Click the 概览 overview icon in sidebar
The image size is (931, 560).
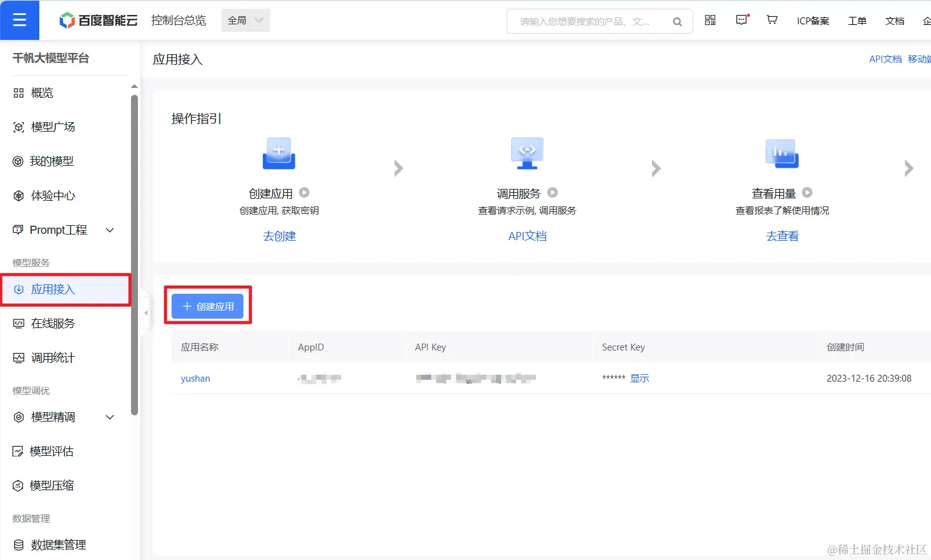pos(19,93)
